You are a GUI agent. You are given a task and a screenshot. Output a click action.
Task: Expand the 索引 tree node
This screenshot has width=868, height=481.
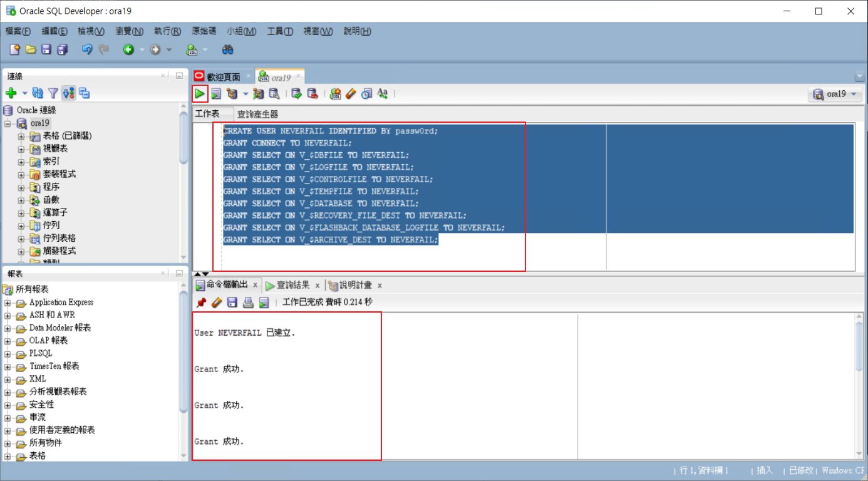[x=21, y=162]
